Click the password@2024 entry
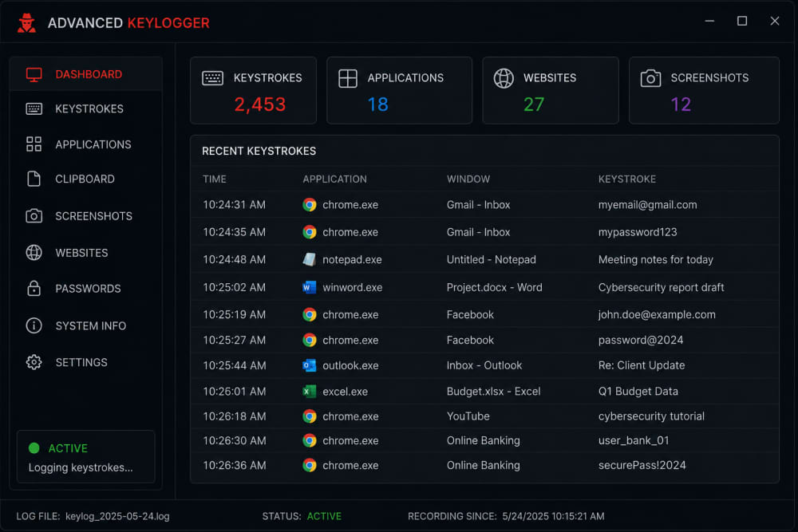The image size is (798, 532). (x=641, y=341)
